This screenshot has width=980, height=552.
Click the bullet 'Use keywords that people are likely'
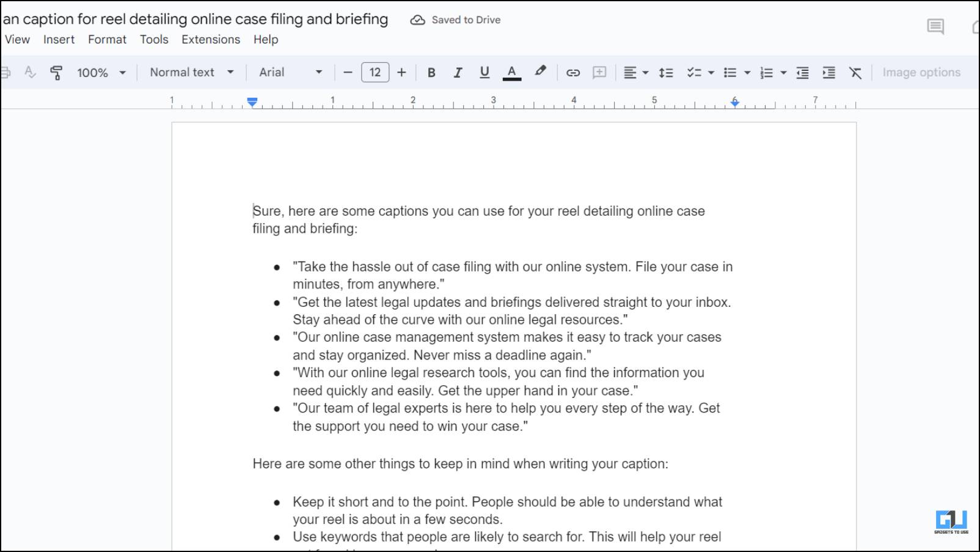pyautogui.click(x=506, y=537)
